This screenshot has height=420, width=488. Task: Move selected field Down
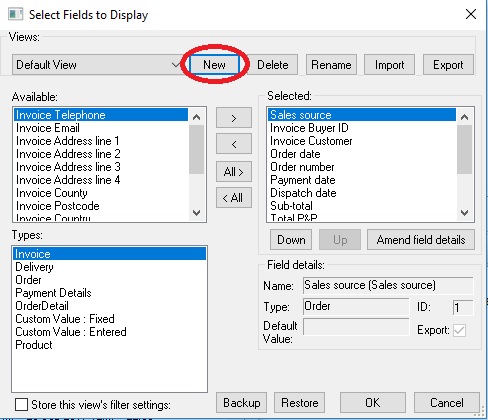point(291,240)
